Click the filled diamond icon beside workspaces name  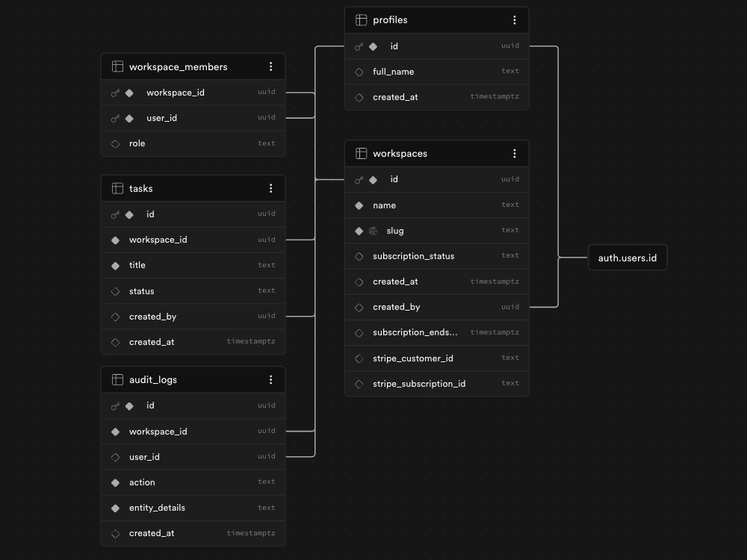point(359,206)
